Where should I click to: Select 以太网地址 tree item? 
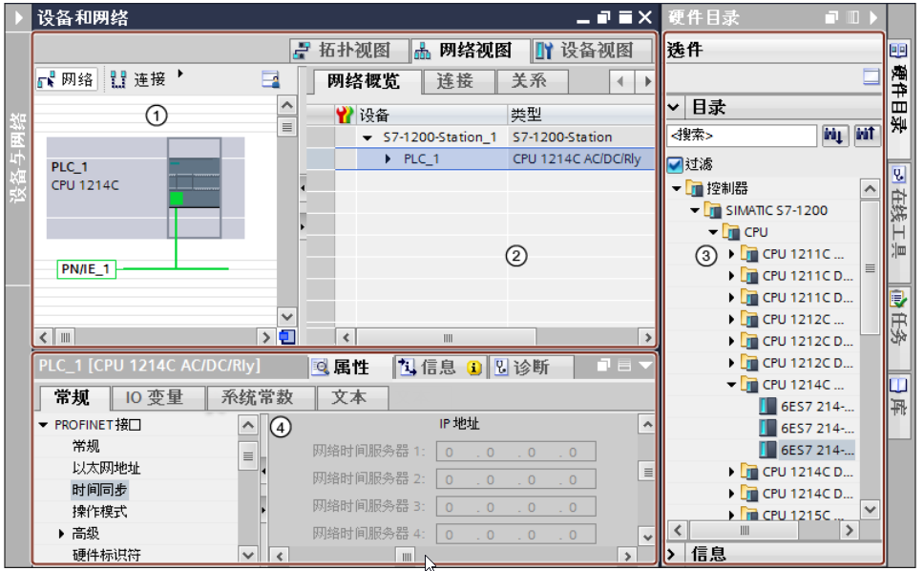(x=106, y=469)
